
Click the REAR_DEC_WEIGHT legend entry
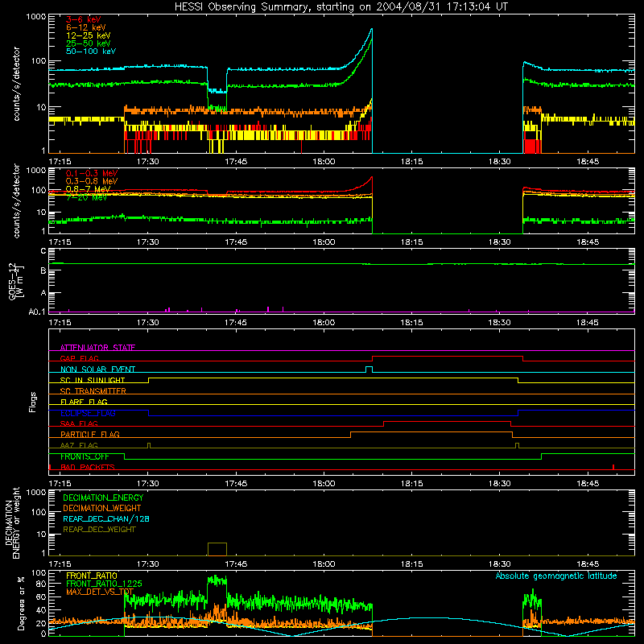(x=99, y=530)
